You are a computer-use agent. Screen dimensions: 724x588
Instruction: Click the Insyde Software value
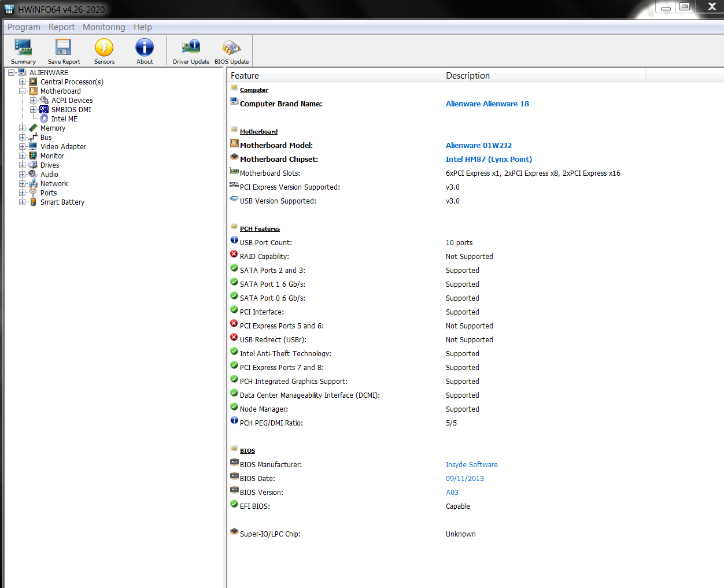pyautogui.click(x=472, y=465)
